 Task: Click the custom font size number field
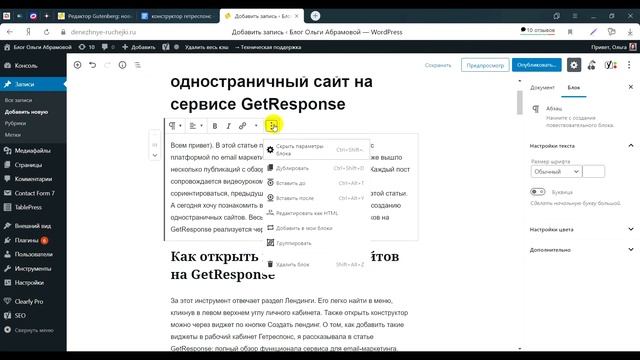click(x=593, y=171)
